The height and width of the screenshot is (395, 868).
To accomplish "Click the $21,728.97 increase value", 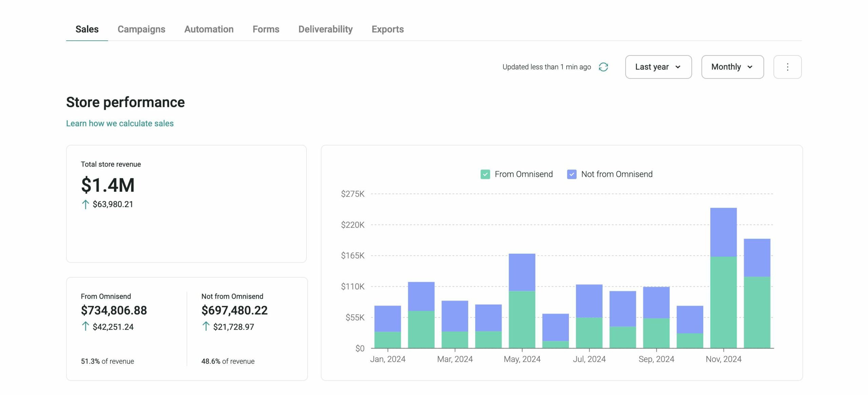I will pyautogui.click(x=234, y=327).
